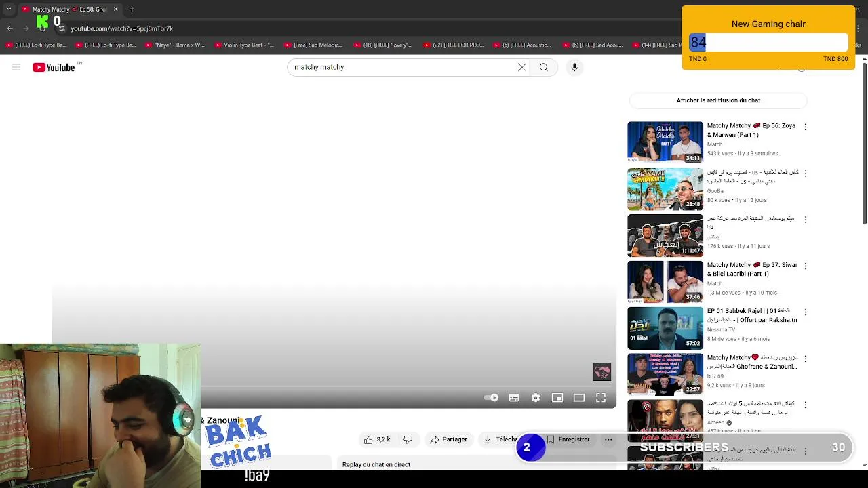Open more actions ellipsis under the video
This screenshot has width=868, height=488.
(x=608, y=439)
